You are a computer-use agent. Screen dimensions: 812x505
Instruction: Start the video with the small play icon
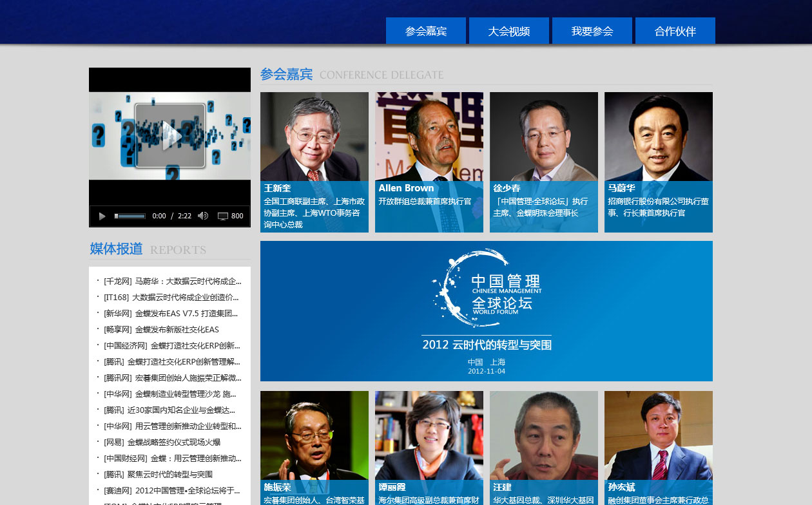[102, 216]
